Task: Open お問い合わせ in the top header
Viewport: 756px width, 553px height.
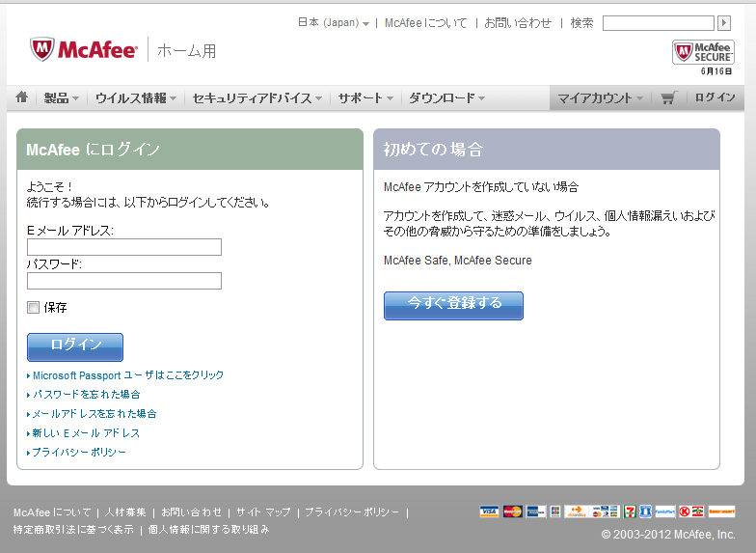Action: pyautogui.click(x=518, y=23)
